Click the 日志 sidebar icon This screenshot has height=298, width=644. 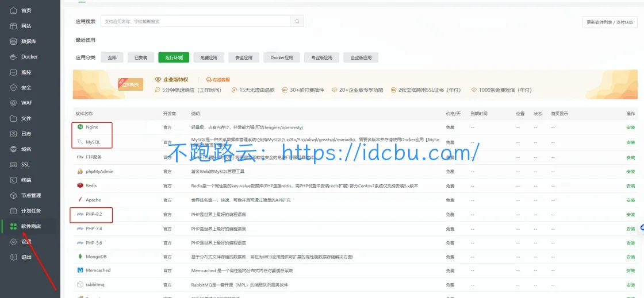14,134
